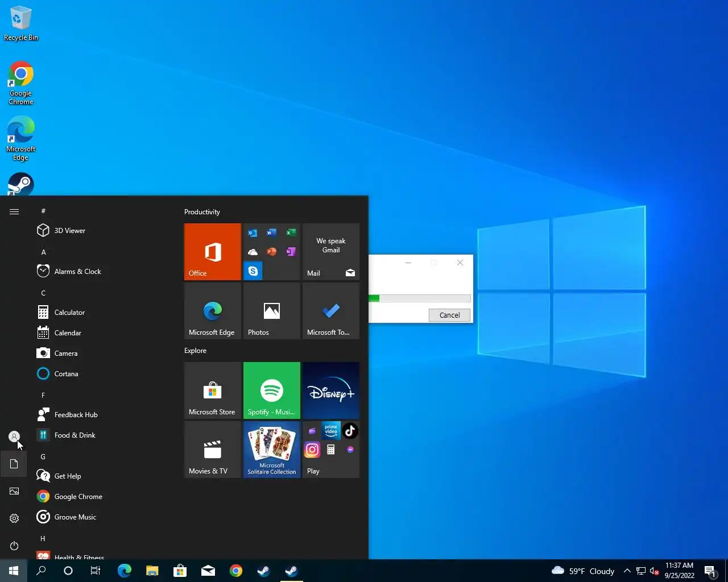The height and width of the screenshot is (582, 728).
Task: Select Google Chrome desktop shortcut
Action: pos(21,83)
